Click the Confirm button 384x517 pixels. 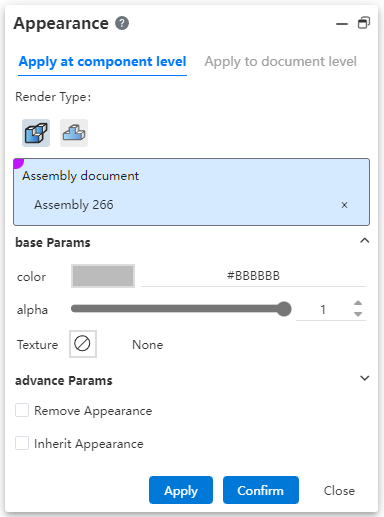[x=261, y=490]
